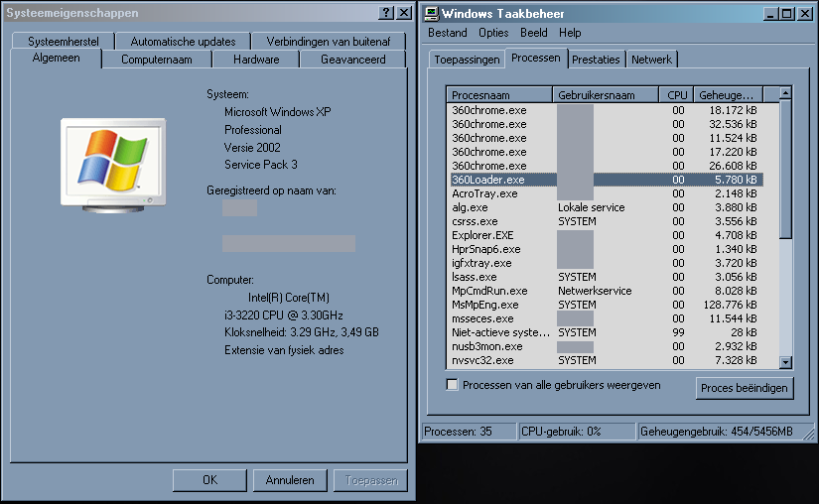Switch to the Prestaties tab
The image size is (819, 504).
(x=596, y=60)
